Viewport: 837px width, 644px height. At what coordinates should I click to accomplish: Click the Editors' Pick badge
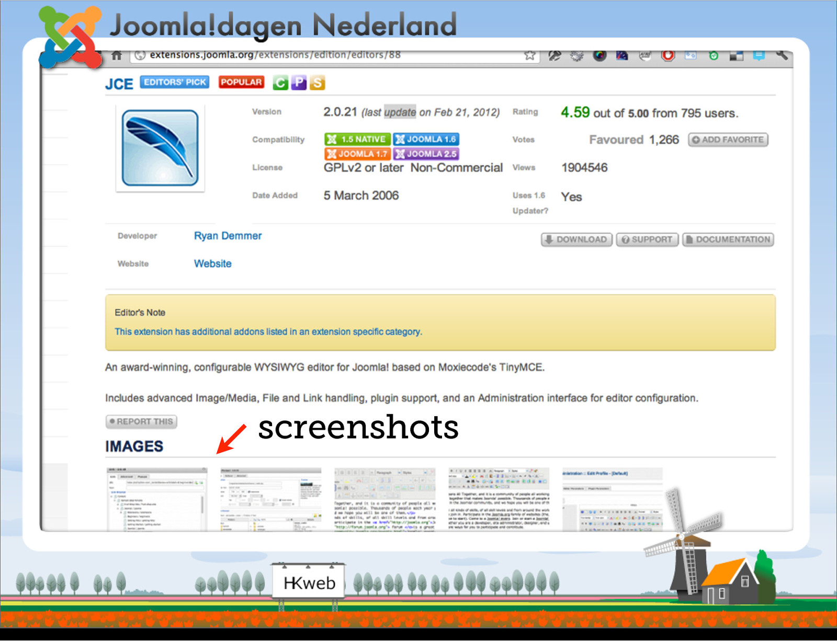(x=175, y=82)
